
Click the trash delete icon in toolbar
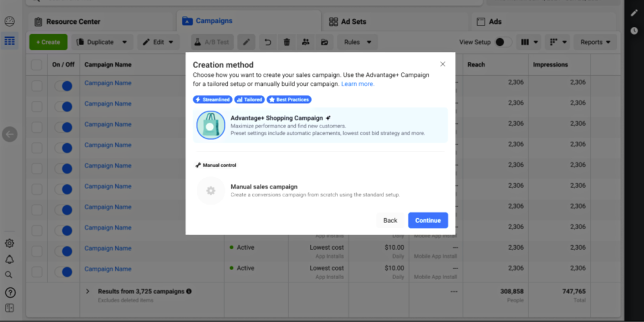(287, 42)
